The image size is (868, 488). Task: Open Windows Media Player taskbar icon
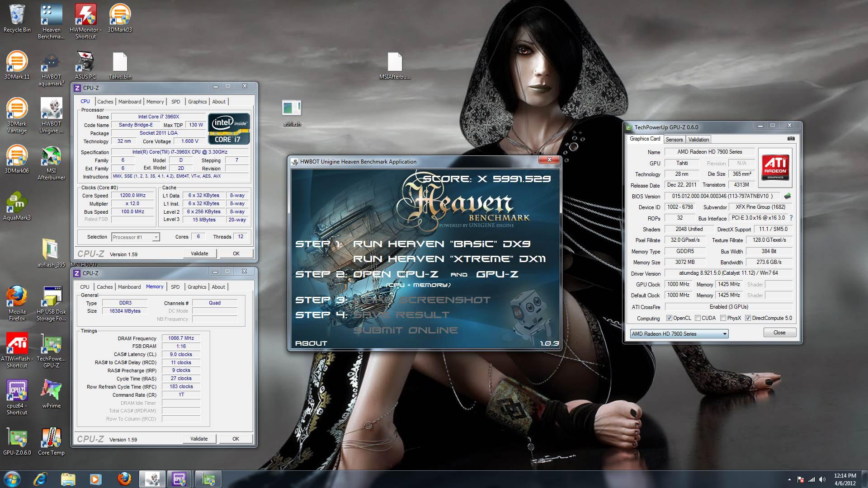pyautogui.click(x=95, y=479)
